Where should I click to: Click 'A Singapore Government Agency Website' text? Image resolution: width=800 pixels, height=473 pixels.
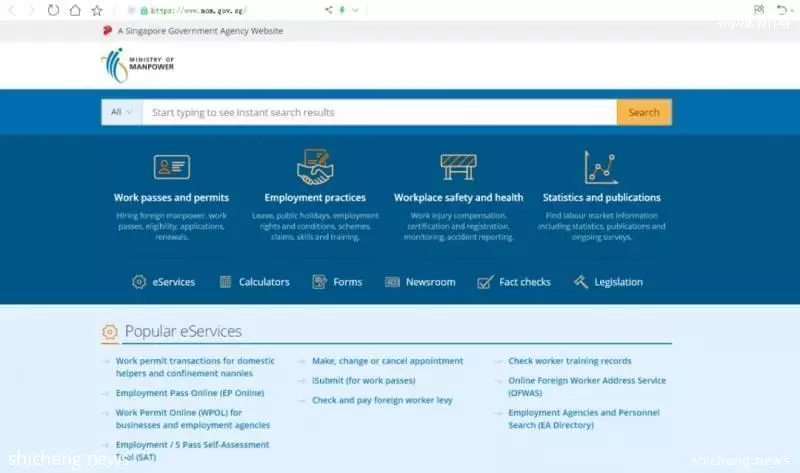[x=200, y=31]
